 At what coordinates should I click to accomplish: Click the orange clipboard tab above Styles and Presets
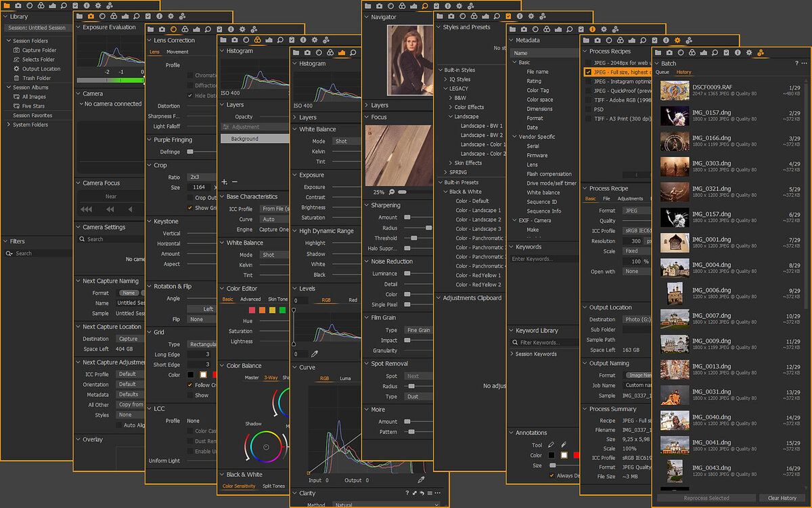click(509, 16)
